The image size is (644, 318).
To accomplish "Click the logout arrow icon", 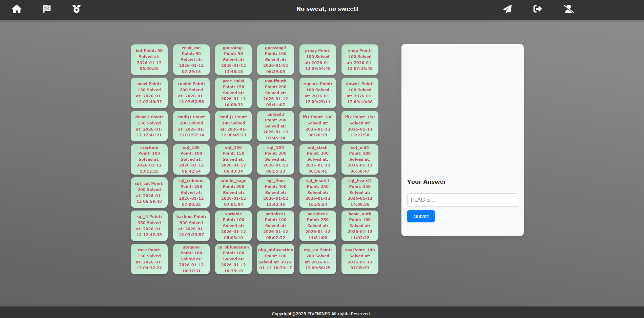I will pyautogui.click(x=537, y=9).
